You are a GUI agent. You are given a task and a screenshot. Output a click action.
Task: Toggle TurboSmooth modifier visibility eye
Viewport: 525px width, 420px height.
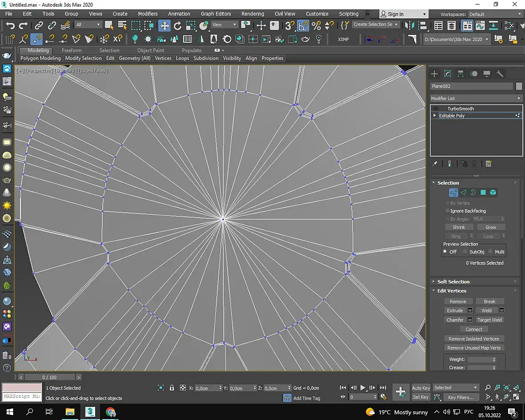click(436, 109)
